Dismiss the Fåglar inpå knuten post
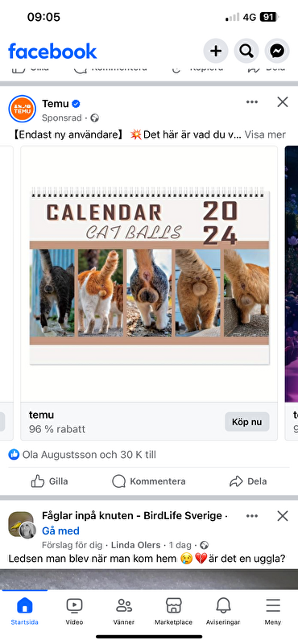The width and height of the screenshot is (298, 644). [283, 516]
